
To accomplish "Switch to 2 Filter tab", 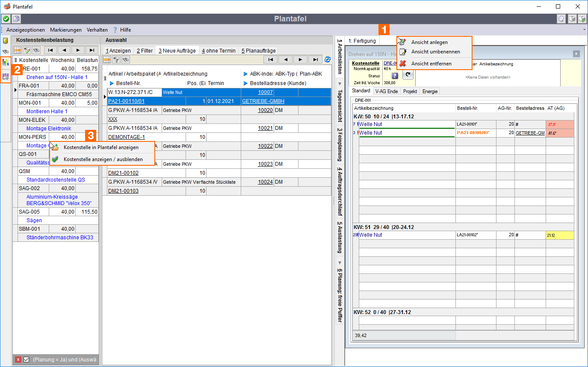I will point(145,50).
